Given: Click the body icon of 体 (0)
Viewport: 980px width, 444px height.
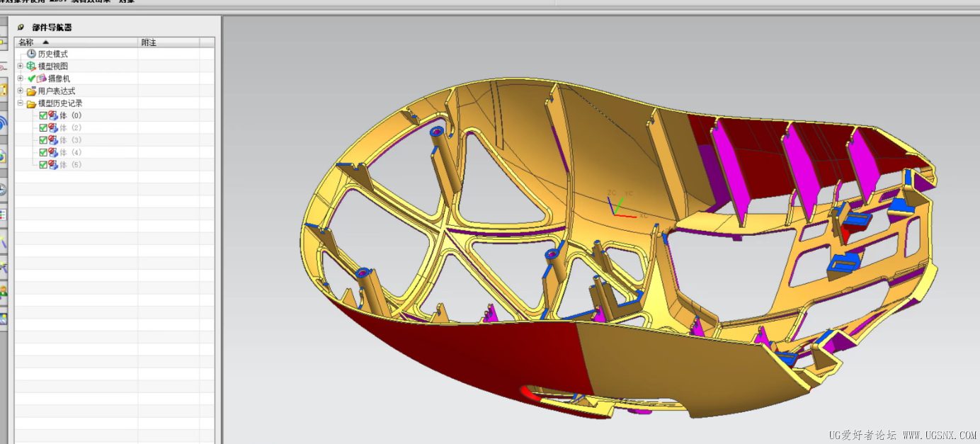Looking at the screenshot, I should 53,115.
